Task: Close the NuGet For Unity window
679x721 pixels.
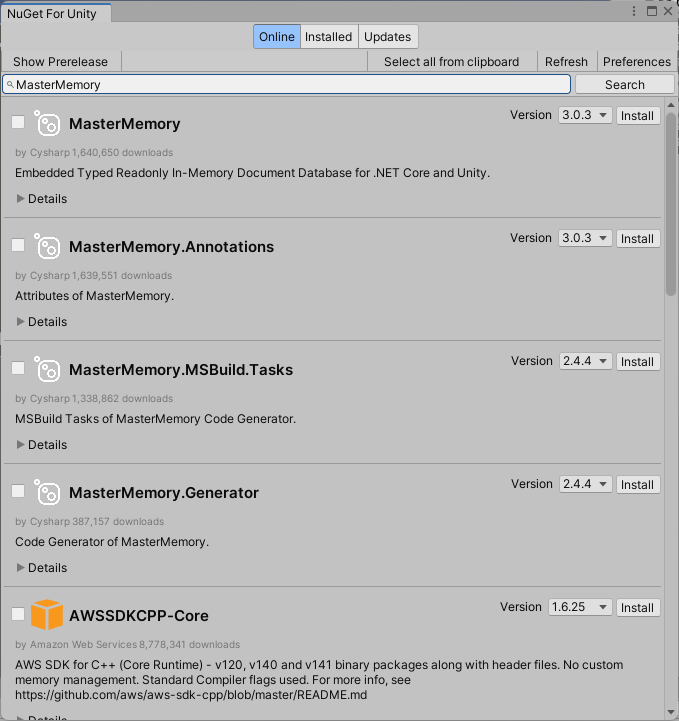Action: (x=668, y=11)
